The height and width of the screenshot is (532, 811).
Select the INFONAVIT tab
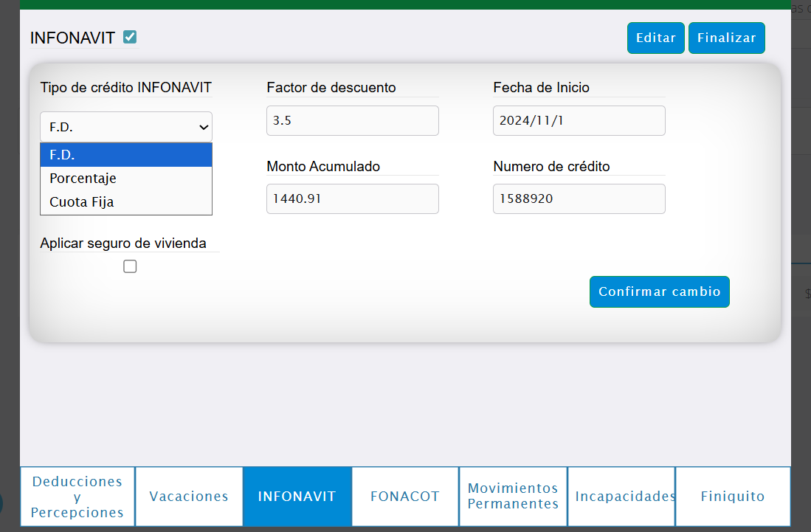(x=297, y=497)
